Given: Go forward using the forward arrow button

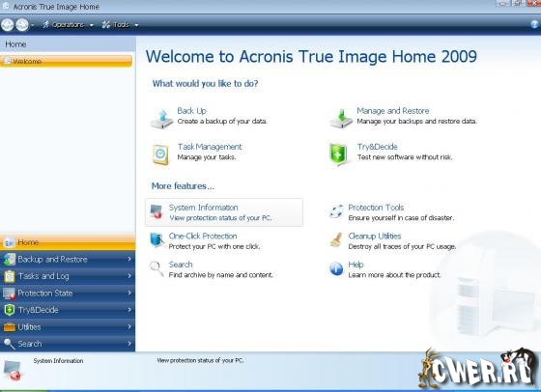Looking at the screenshot, I should click(x=22, y=25).
